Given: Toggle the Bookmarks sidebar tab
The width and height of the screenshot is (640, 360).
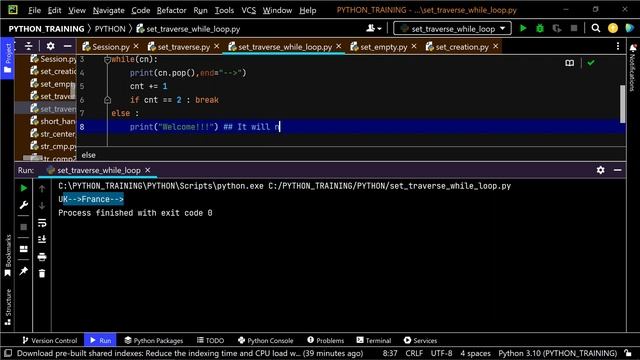Looking at the screenshot, I should coord(7,256).
